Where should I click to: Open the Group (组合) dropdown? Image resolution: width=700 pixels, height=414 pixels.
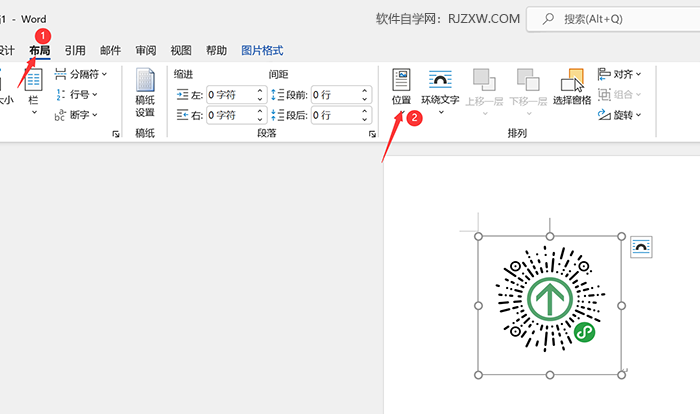(x=619, y=95)
